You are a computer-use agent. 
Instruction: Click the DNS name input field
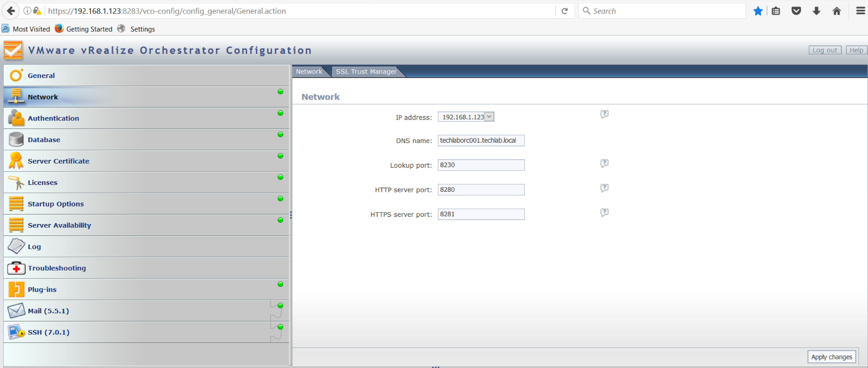click(481, 140)
